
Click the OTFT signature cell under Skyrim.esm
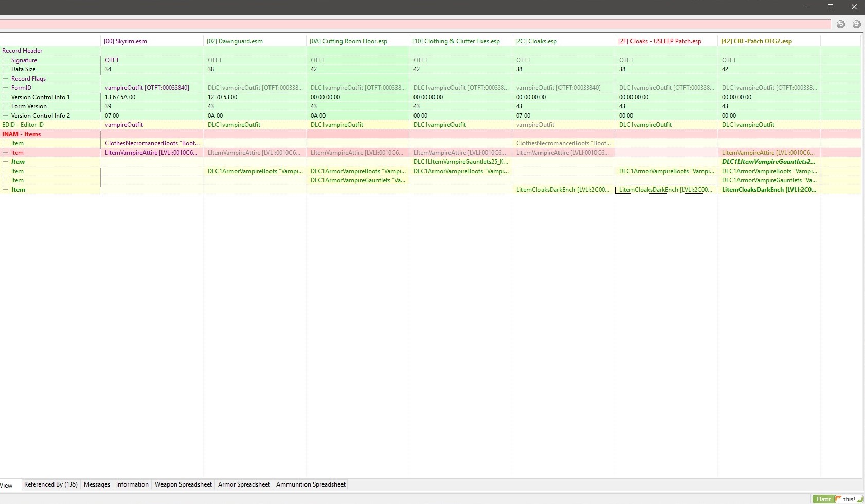tap(152, 60)
